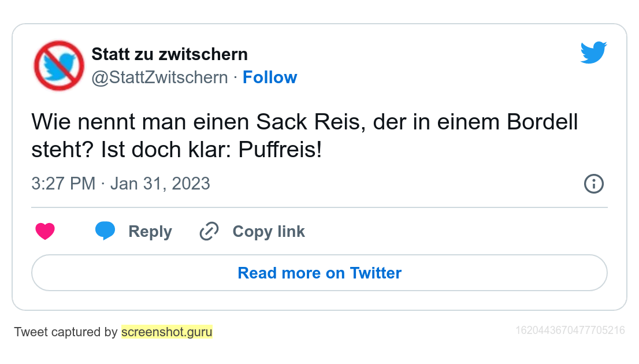639x364 pixels.
Task: Open the 3:27 PM time in the timestamp
Action: coord(63,184)
